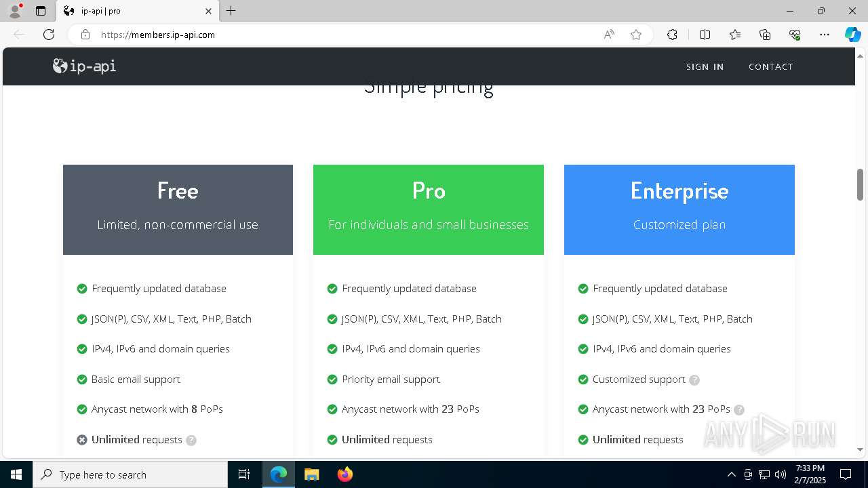868x488 pixels.
Task: Open the taskbar clock and date
Action: click(810, 474)
